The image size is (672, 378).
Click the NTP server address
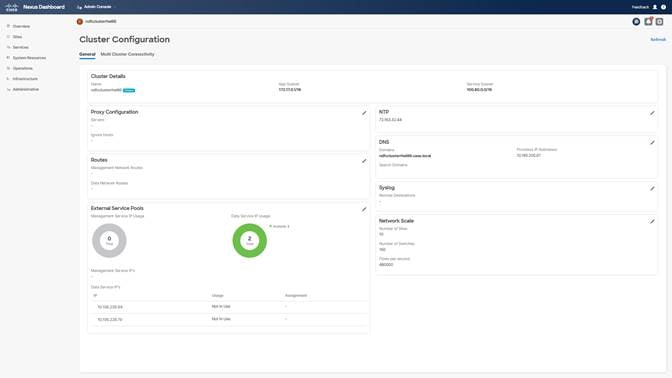[x=390, y=120]
